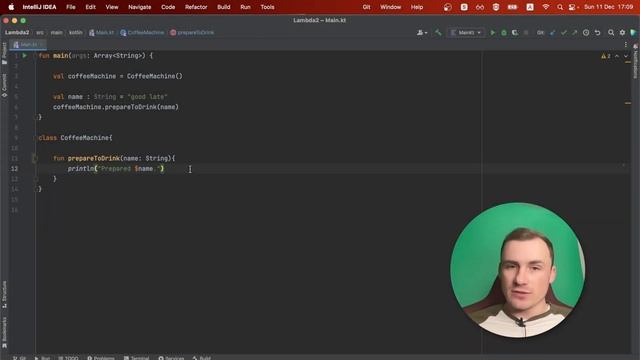
Task: Open Notifications panel on right stripe
Action: tap(636, 61)
